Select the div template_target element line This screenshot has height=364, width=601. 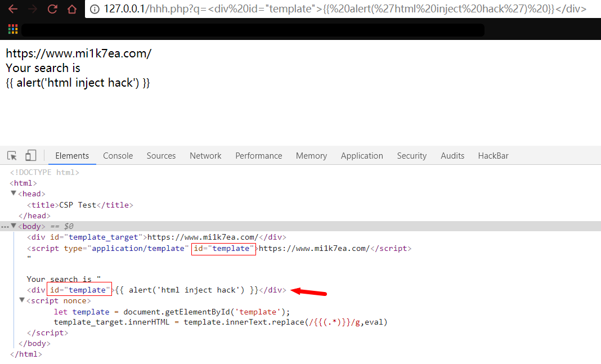tap(156, 237)
